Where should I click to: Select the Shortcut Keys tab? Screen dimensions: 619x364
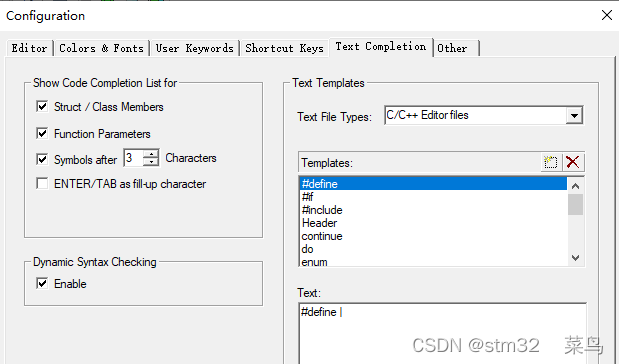(x=284, y=48)
